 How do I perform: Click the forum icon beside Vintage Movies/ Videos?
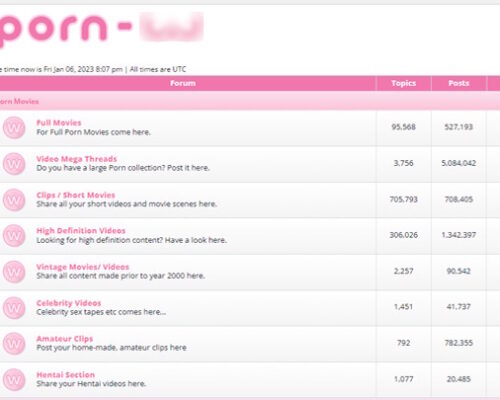click(x=14, y=272)
